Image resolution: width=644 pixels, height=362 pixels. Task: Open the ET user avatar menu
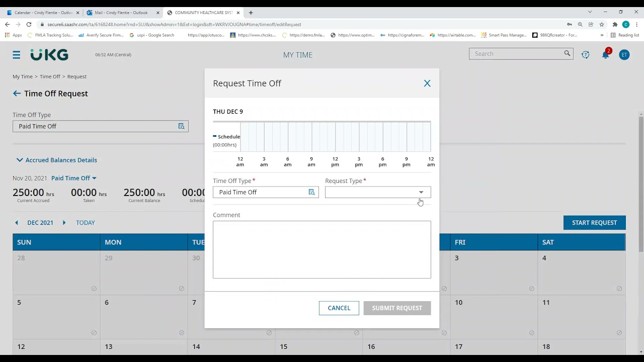tap(624, 55)
